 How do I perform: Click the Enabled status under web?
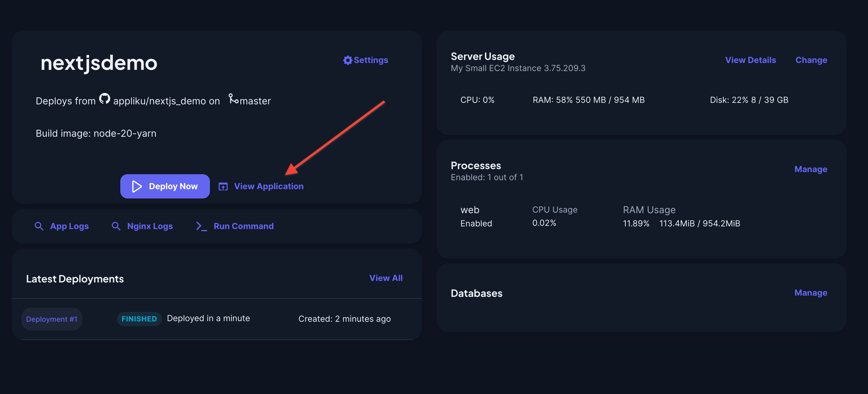(x=476, y=223)
